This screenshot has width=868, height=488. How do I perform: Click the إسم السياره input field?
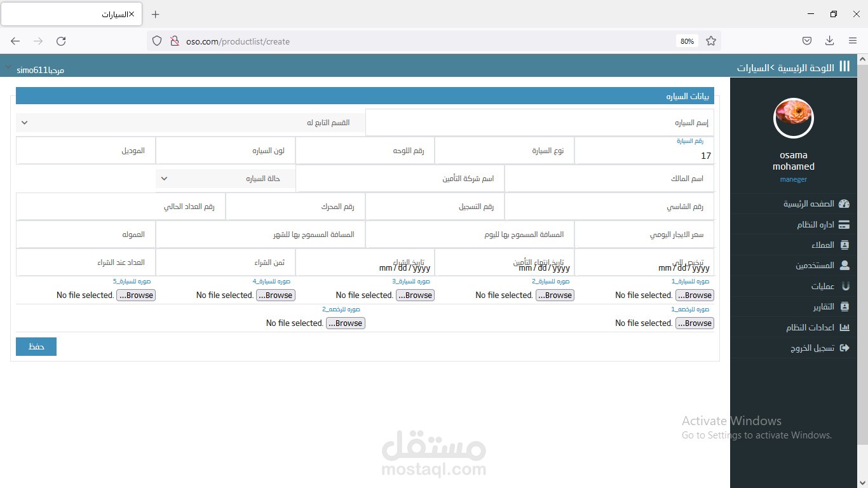click(539, 123)
